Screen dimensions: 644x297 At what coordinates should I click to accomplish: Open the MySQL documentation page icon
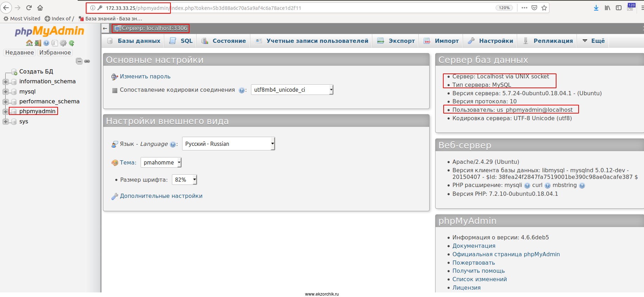(54, 43)
